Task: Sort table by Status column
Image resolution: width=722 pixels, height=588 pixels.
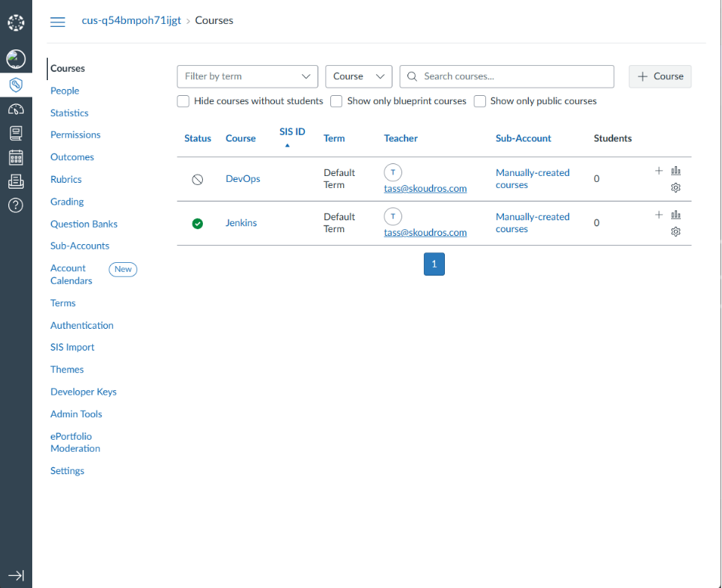Action: tap(198, 139)
